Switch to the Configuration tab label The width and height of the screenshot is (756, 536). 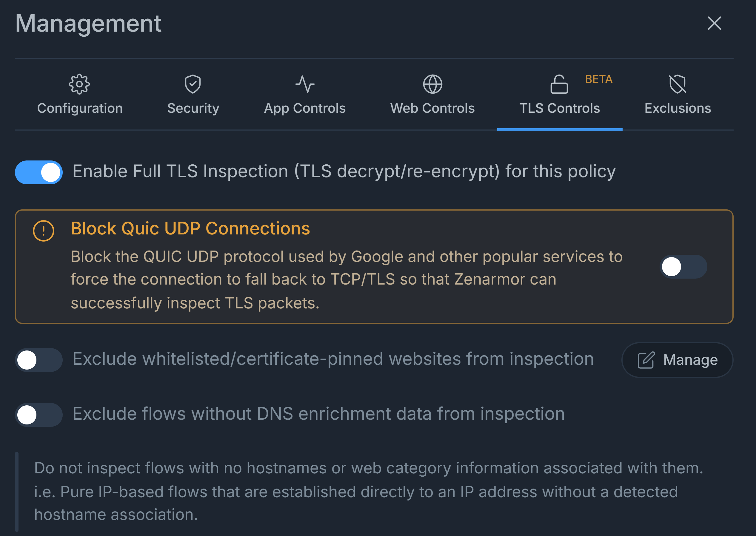point(80,108)
